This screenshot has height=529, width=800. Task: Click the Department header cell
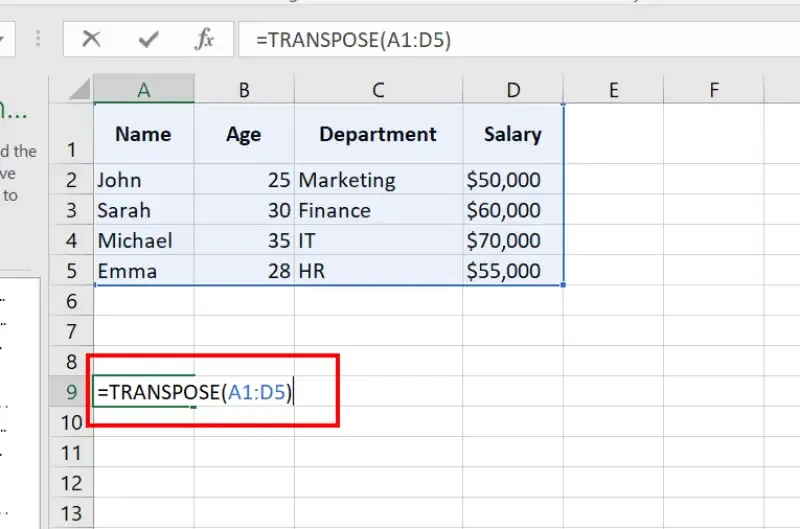pos(378,134)
